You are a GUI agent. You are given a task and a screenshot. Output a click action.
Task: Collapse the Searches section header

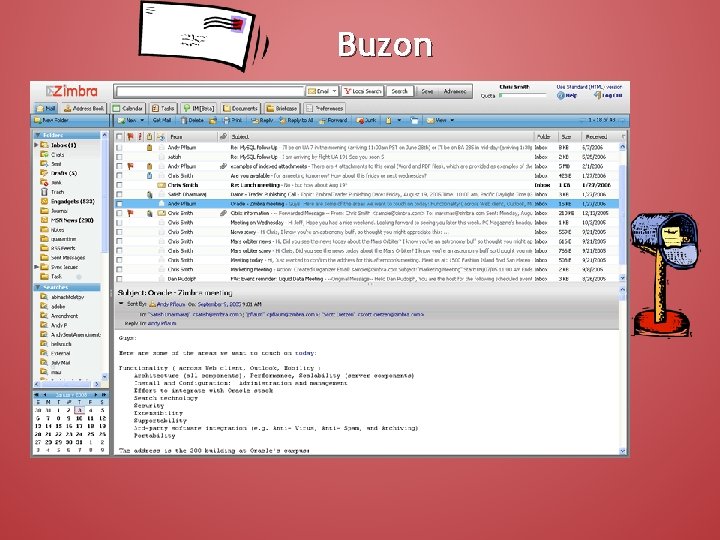[38, 287]
